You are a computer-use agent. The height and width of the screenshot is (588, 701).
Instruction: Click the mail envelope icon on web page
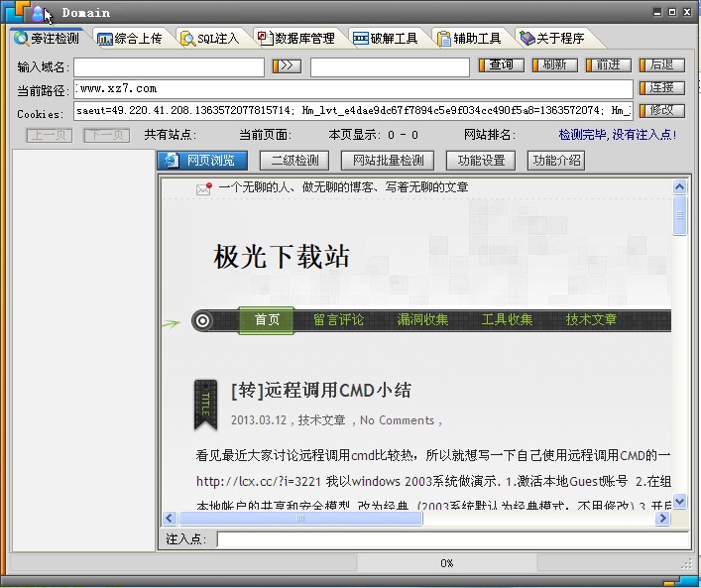204,188
